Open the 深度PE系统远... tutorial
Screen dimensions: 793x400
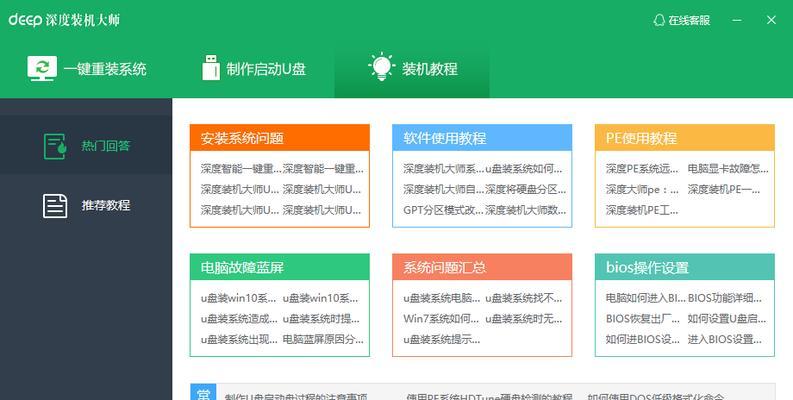point(642,169)
